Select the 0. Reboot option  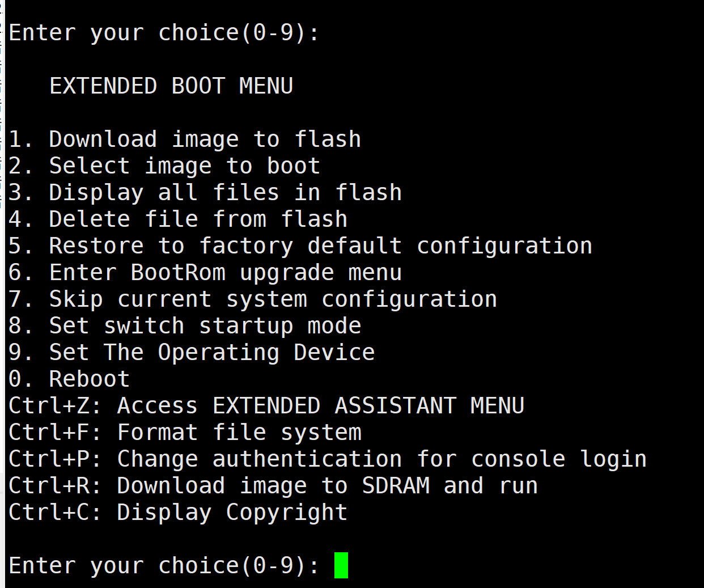point(69,379)
